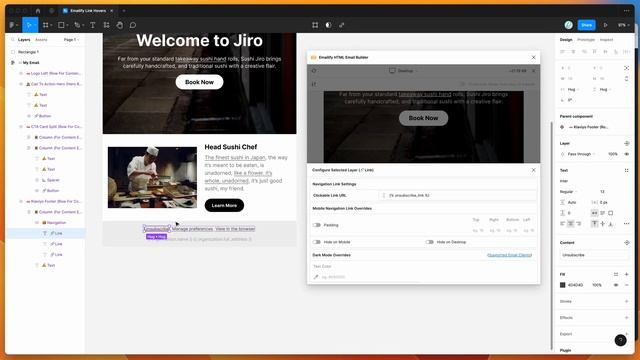Click the Present play icon
This screenshot has height=360, width=640.
[606, 25]
